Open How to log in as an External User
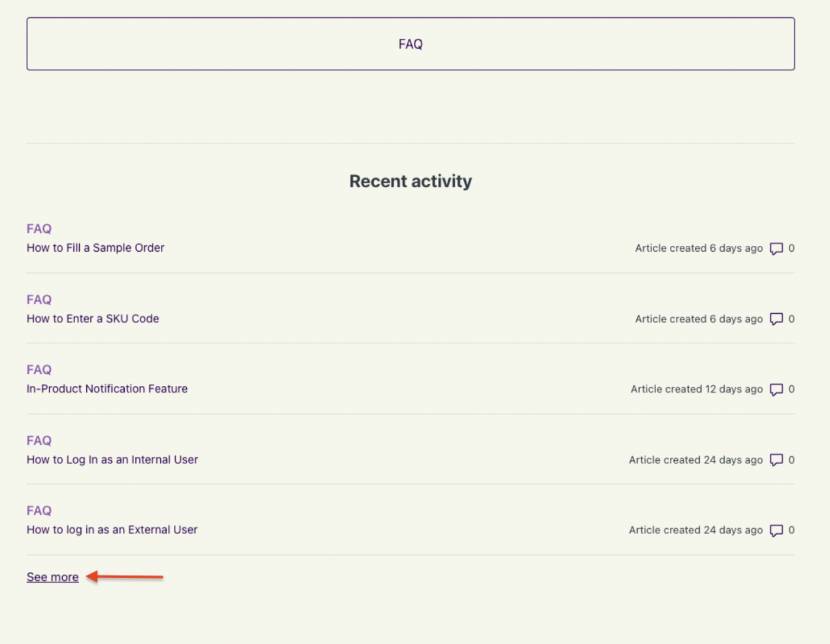The height and width of the screenshot is (644, 830). coord(112,530)
